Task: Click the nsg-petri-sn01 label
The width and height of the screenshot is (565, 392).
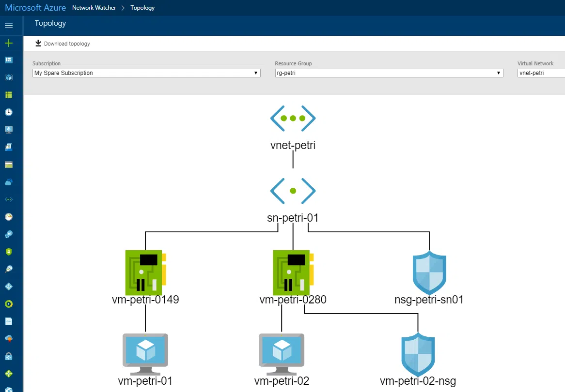Action: 429,300
